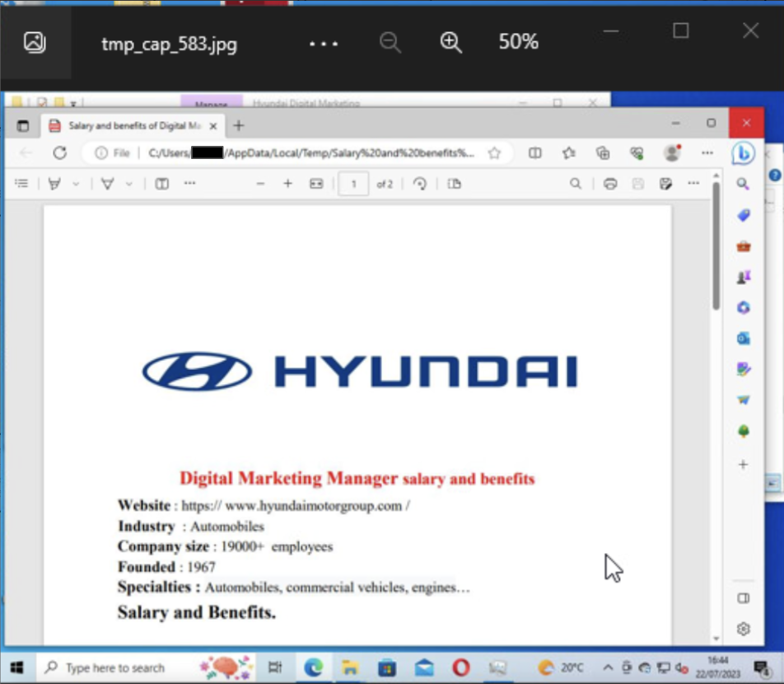Select the PDF highlight tool

pyautogui.click(x=55, y=184)
